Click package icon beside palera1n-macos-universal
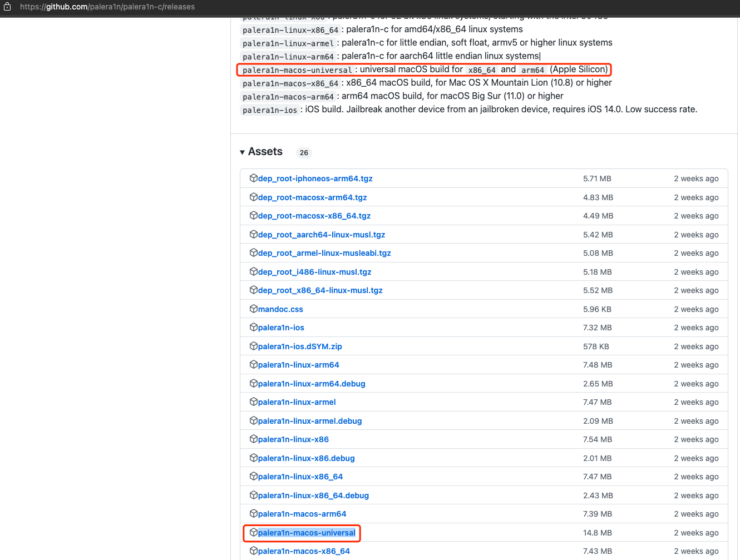740x560 pixels. point(254,532)
